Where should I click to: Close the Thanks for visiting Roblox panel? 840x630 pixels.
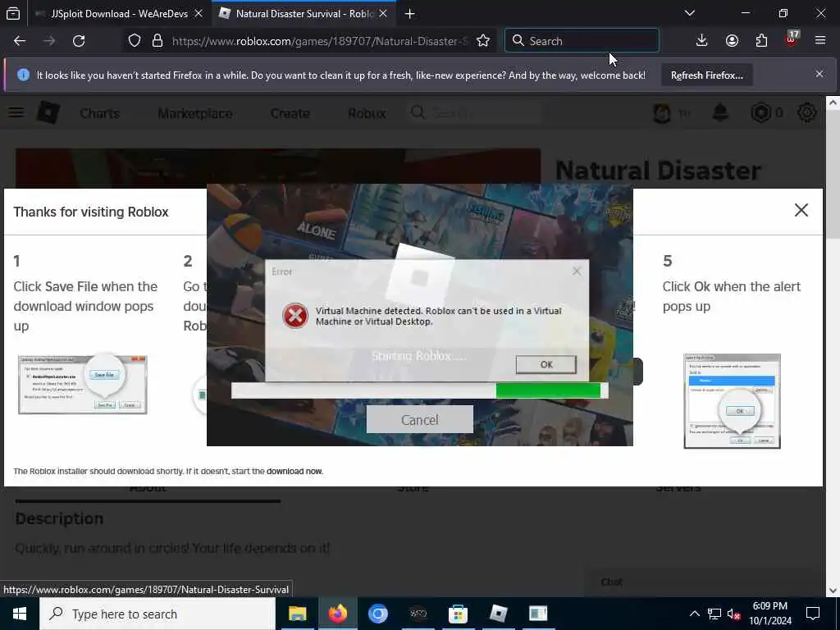point(801,210)
